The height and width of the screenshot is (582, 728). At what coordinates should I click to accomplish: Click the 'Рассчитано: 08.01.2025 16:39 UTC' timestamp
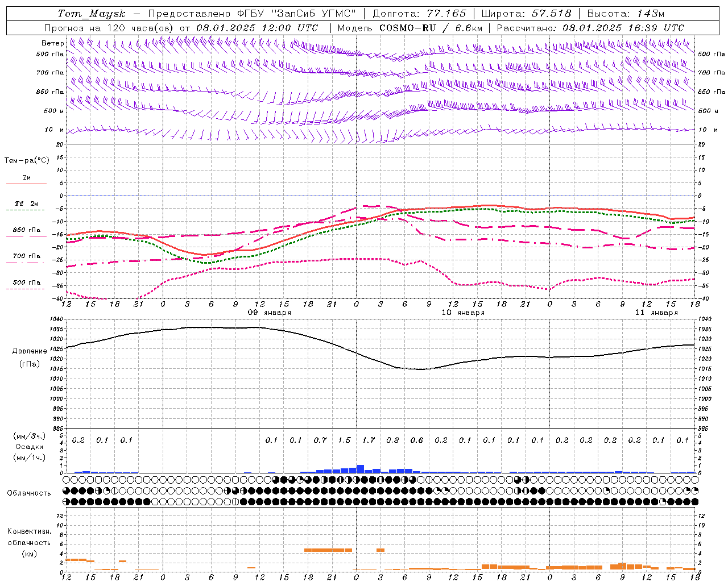click(x=590, y=28)
